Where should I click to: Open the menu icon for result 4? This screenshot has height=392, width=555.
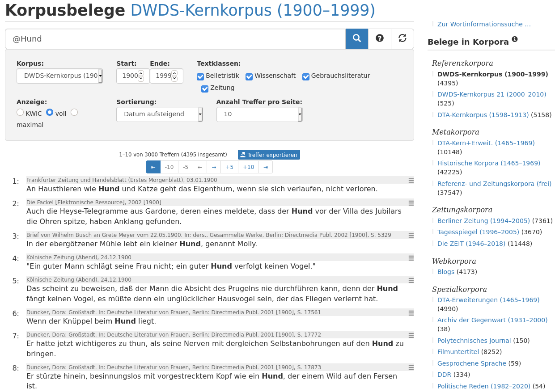click(x=411, y=258)
